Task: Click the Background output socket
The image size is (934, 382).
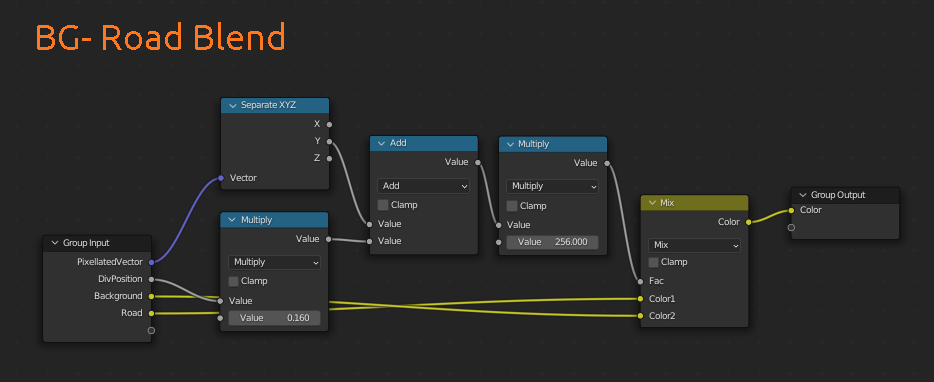Action: pos(151,296)
